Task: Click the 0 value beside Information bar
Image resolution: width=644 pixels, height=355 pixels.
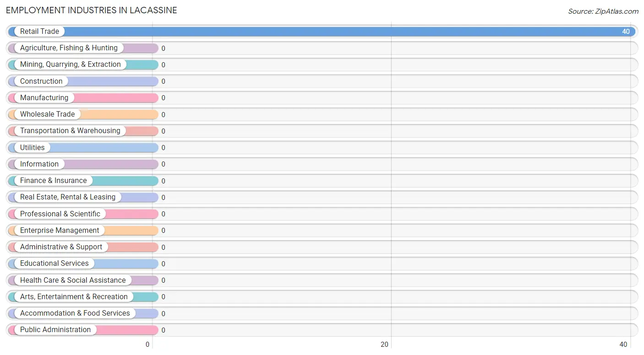Action: coord(163,164)
